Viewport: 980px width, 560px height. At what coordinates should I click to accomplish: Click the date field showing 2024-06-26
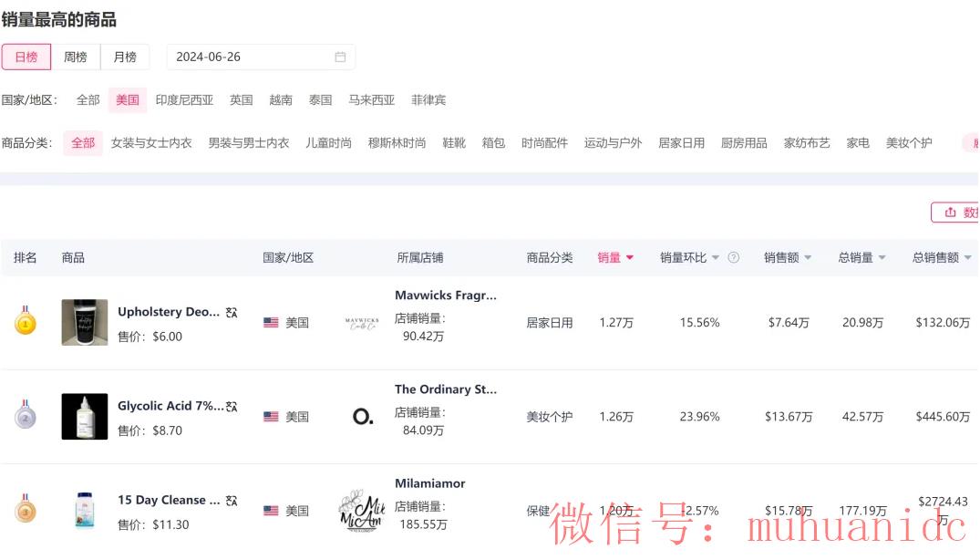click(261, 57)
